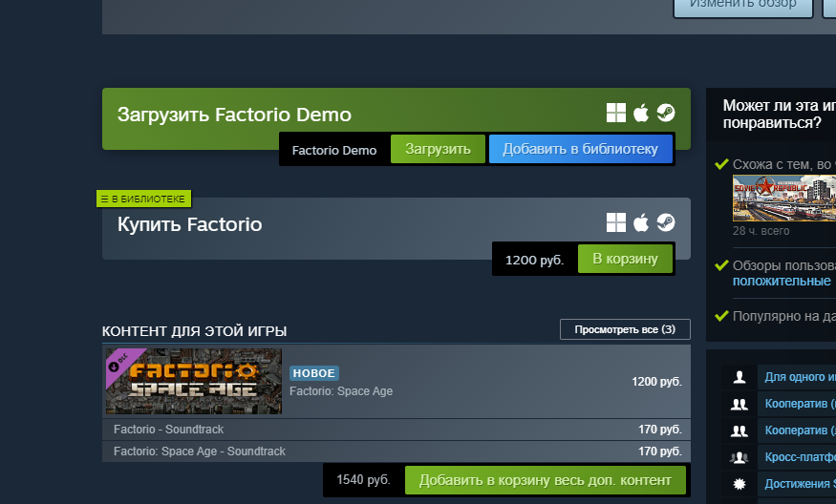The image size is (836, 504).
Task: Open the Factorio - Soundtrack row
Action: coord(397,430)
